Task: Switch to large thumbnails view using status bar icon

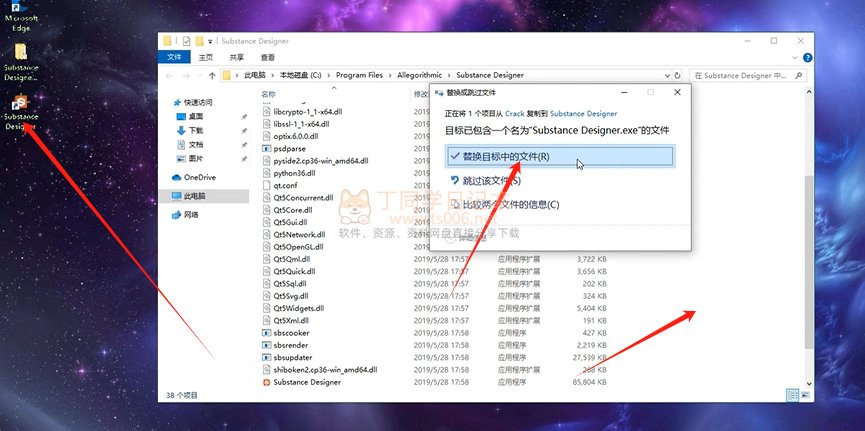Action: click(805, 395)
